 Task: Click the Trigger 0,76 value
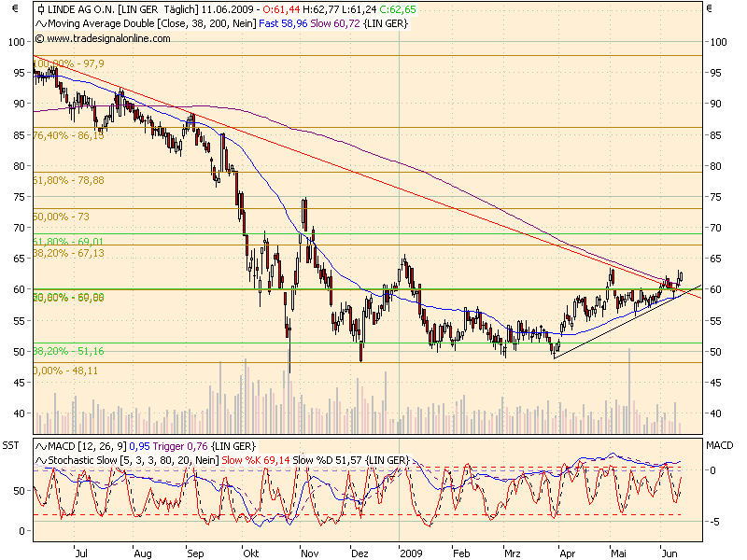click(180, 447)
